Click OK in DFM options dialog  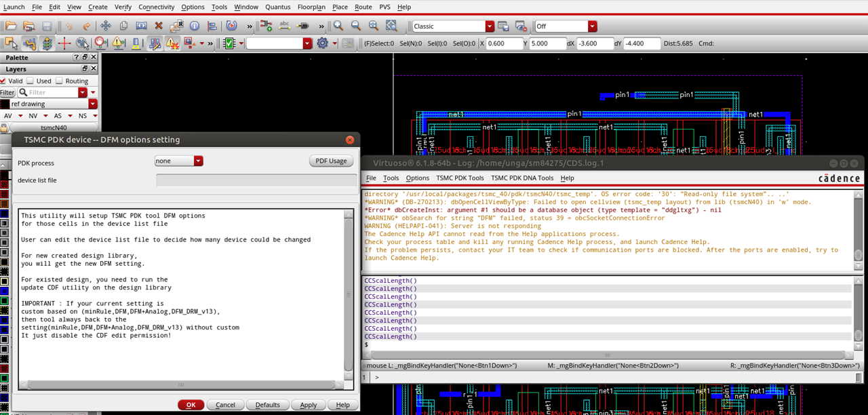pos(191,405)
